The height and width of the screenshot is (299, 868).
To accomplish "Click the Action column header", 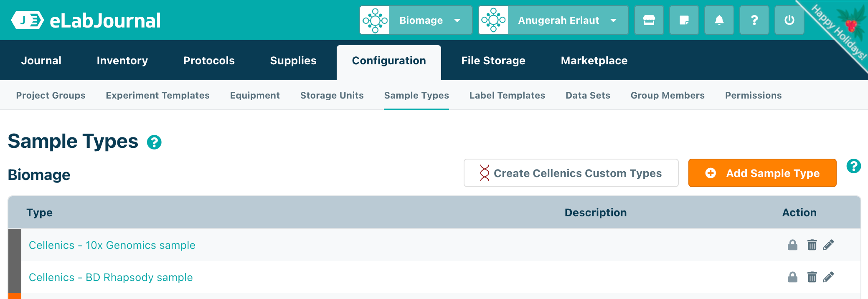I will click(799, 213).
